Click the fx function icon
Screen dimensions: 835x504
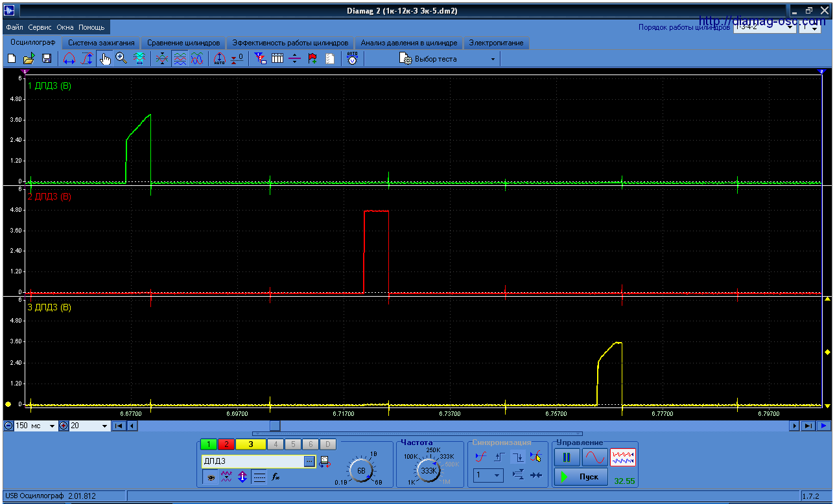275,477
